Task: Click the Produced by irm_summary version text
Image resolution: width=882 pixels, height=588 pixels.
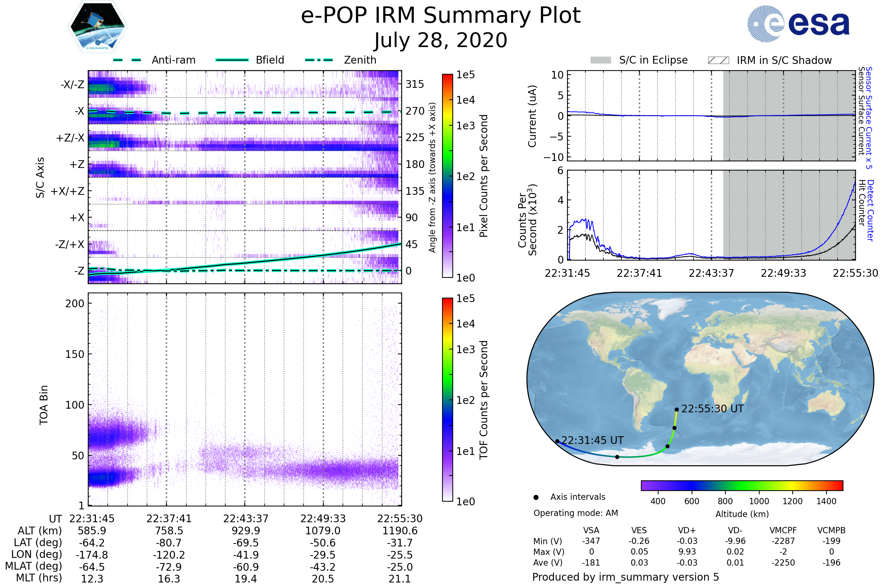Action: point(625,577)
